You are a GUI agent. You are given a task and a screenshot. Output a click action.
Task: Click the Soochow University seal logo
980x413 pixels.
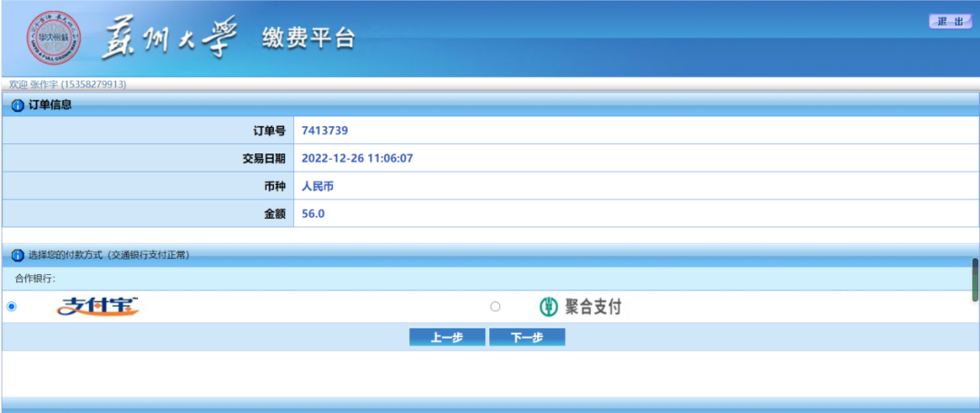(x=54, y=38)
